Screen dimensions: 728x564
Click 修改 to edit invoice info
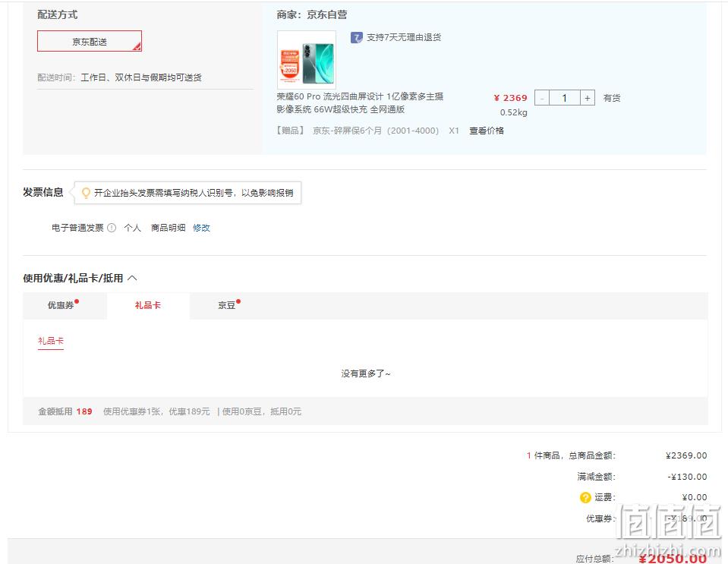(201, 228)
